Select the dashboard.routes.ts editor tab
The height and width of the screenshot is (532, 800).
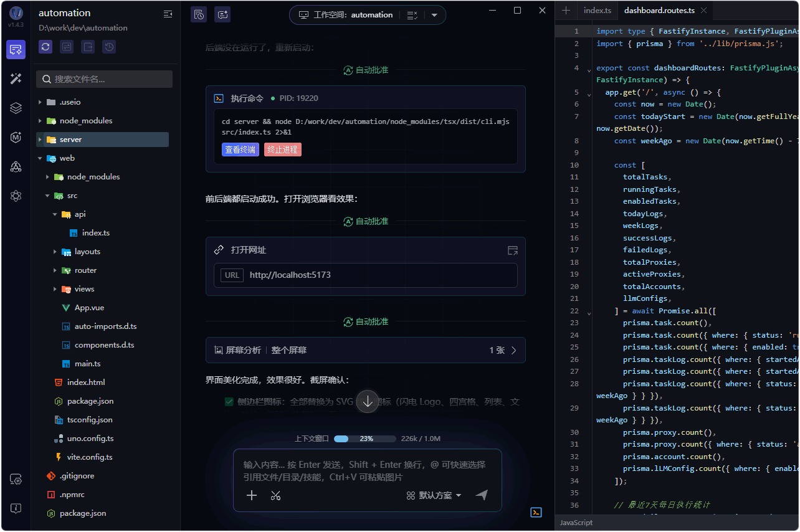point(659,10)
